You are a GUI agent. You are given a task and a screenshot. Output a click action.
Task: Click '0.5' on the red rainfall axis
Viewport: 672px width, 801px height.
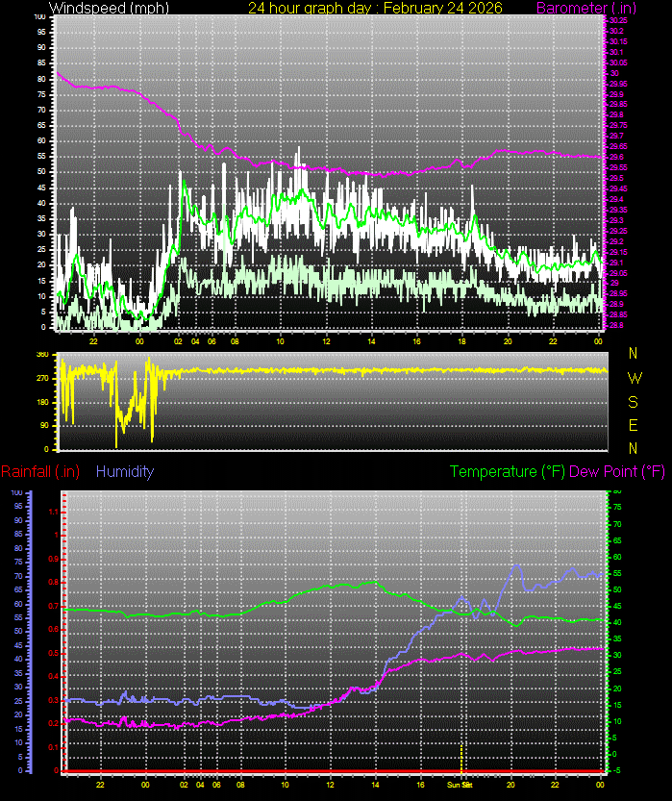point(54,653)
